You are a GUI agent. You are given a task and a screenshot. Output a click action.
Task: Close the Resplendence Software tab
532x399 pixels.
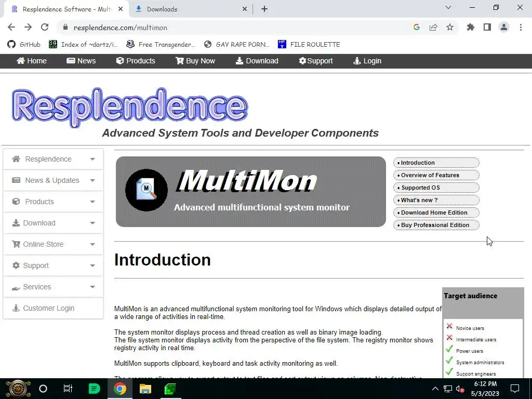pos(121,9)
